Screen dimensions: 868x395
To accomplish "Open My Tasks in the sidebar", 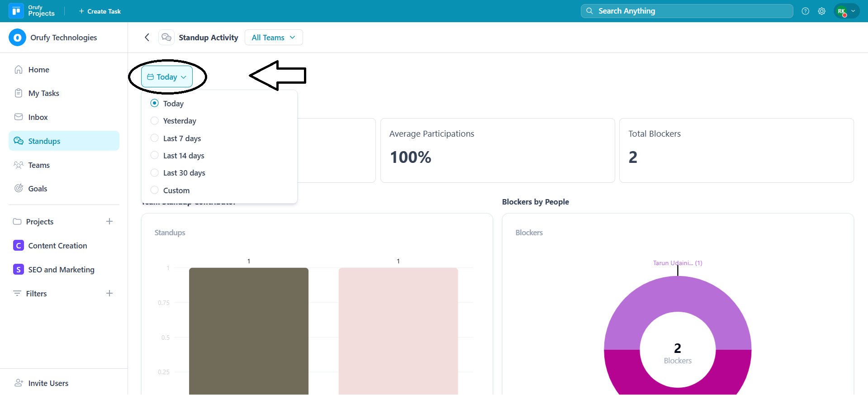I will [x=43, y=93].
